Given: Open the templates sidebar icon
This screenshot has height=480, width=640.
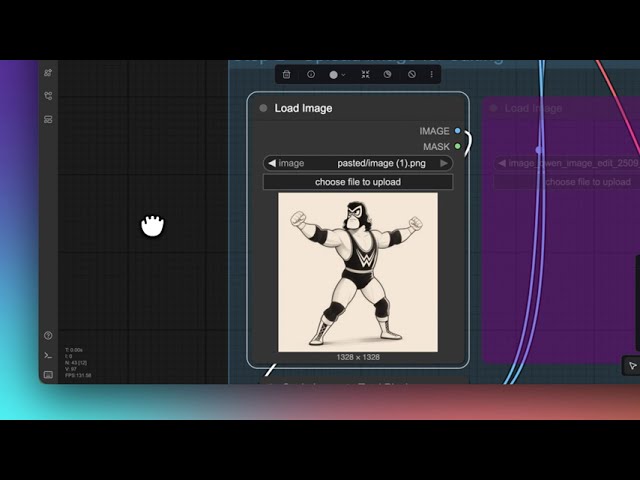Looking at the screenshot, I should pyautogui.click(x=48, y=119).
